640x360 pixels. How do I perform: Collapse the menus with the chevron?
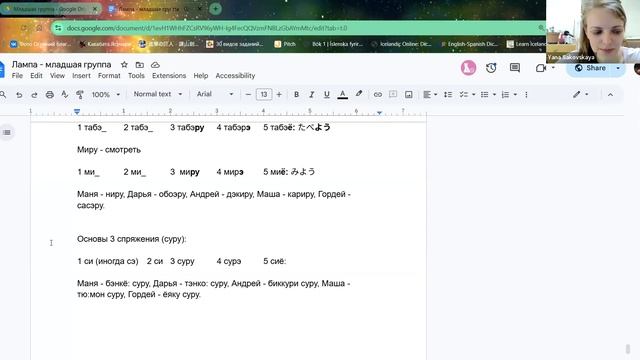(610, 95)
